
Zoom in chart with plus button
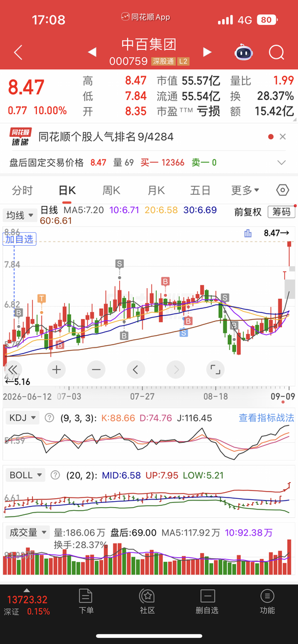(x=57, y=370)
